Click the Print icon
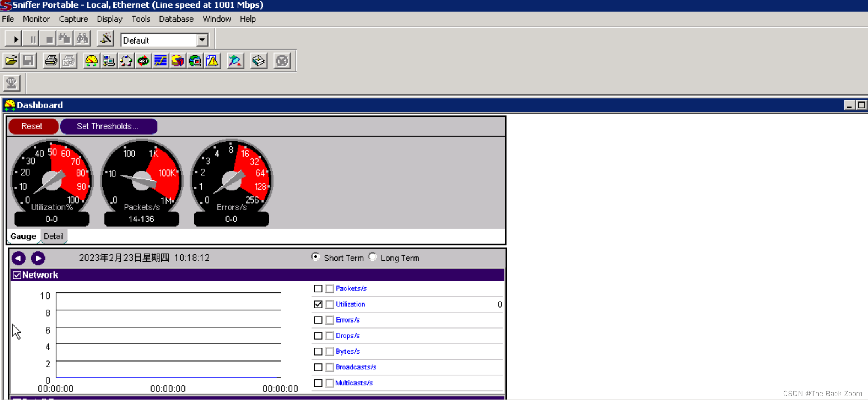868x400 pixels. 51,61
